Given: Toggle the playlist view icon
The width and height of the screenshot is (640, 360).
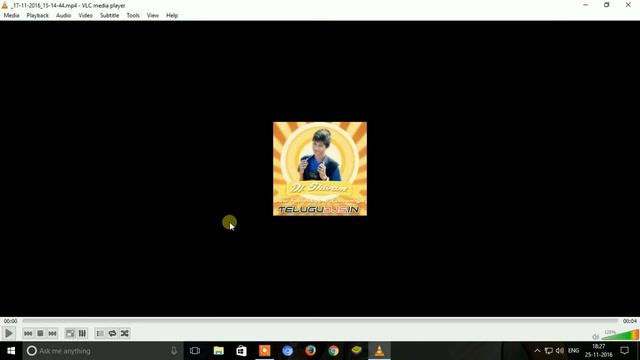Looking at the screenshot, I should tap(100, 333).
